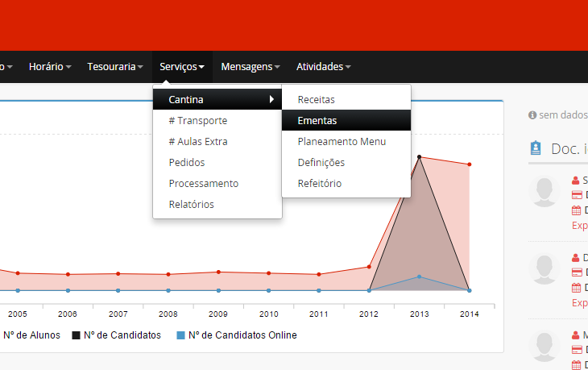Click the user icon in the second list entry
The width and height of the screenshot is (588, 370).
click(576, 257)
